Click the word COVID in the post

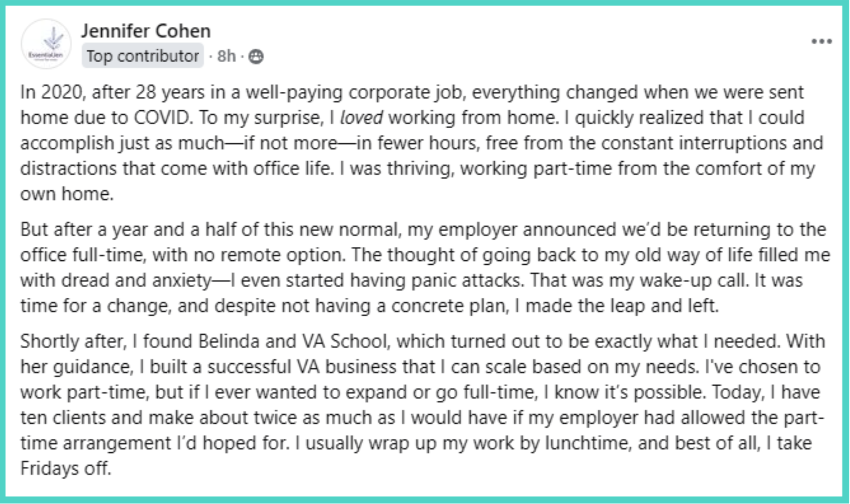point(163,118)
